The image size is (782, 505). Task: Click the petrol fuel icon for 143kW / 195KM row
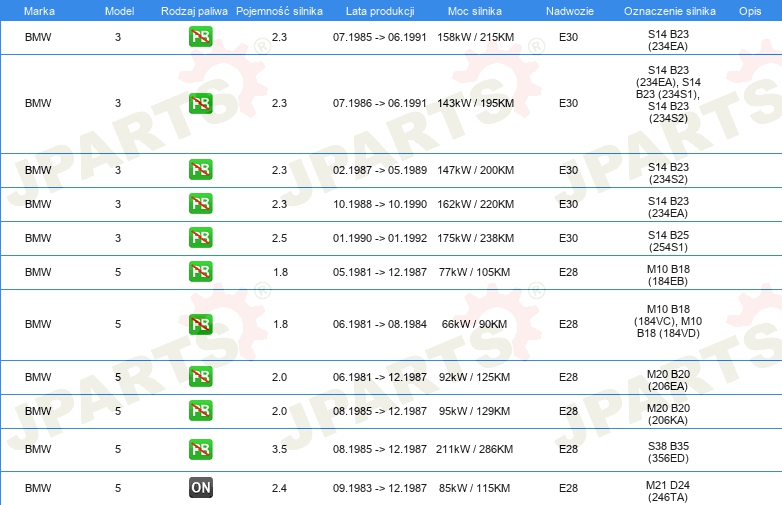(x=200, y=103)
